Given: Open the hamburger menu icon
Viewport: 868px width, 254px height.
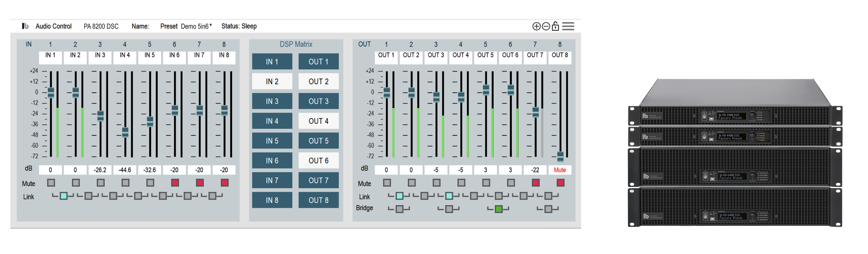Looking at the screenshot, I should click(x=568, y=26).
